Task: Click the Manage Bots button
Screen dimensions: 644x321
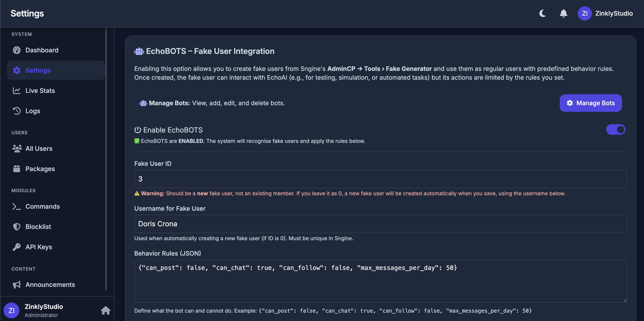Action: 591,103
